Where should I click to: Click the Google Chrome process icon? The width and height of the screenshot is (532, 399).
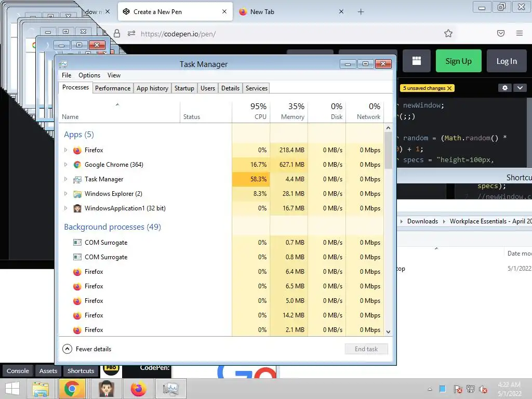[x=77, y=165]
